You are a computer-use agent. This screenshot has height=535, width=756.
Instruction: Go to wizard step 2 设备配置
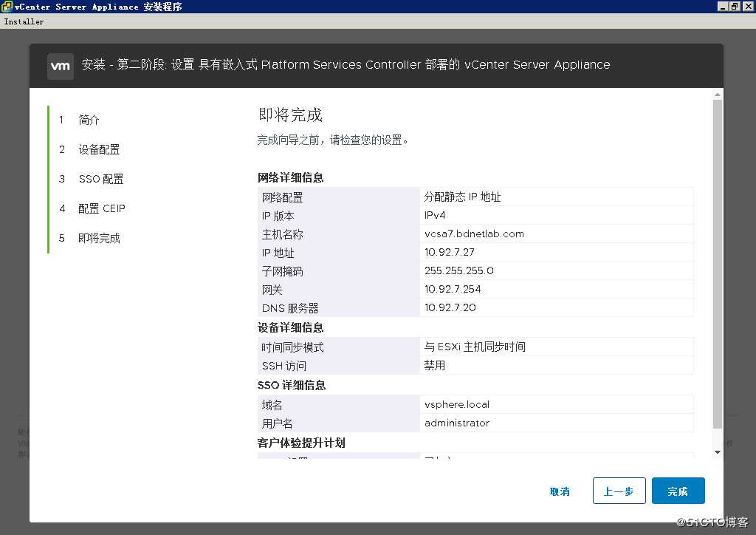tap(99, 149)
